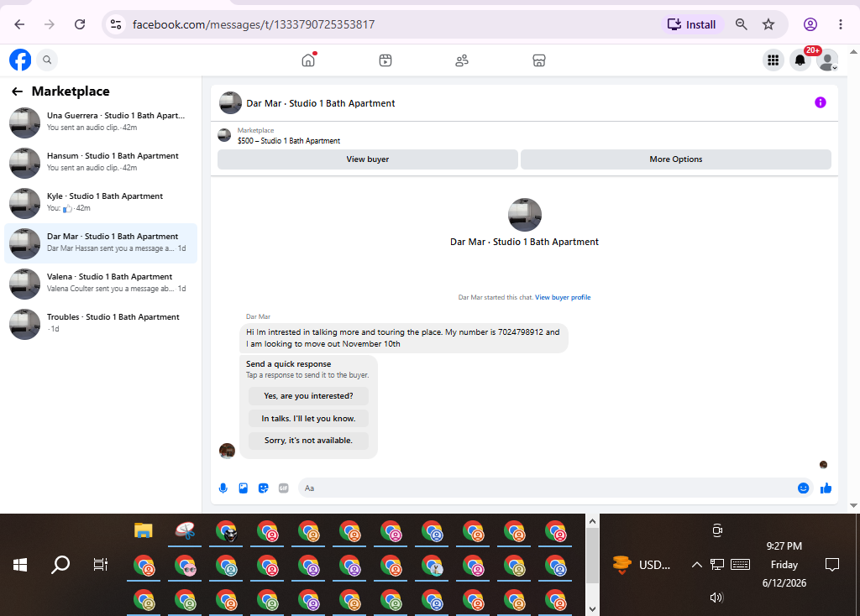Open the account profile picture menu
This screenshot has width=860, height=616.
click(x=827, y=60)
